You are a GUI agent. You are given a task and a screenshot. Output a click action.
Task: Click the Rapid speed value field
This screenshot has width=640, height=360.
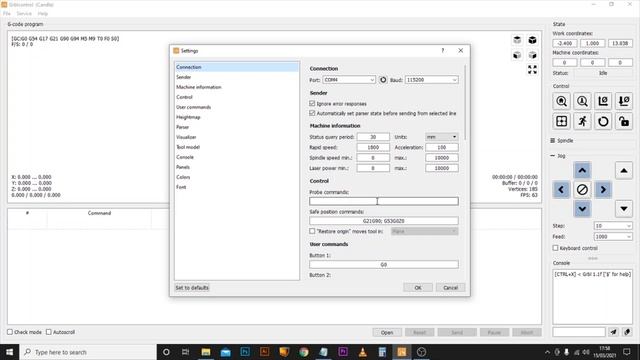373,147
